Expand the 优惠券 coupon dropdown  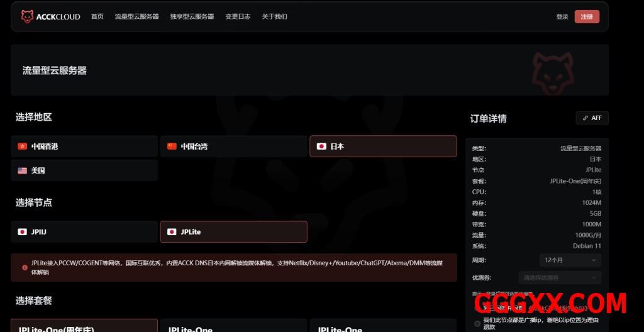pyautogui.click(x=559, y=277)
